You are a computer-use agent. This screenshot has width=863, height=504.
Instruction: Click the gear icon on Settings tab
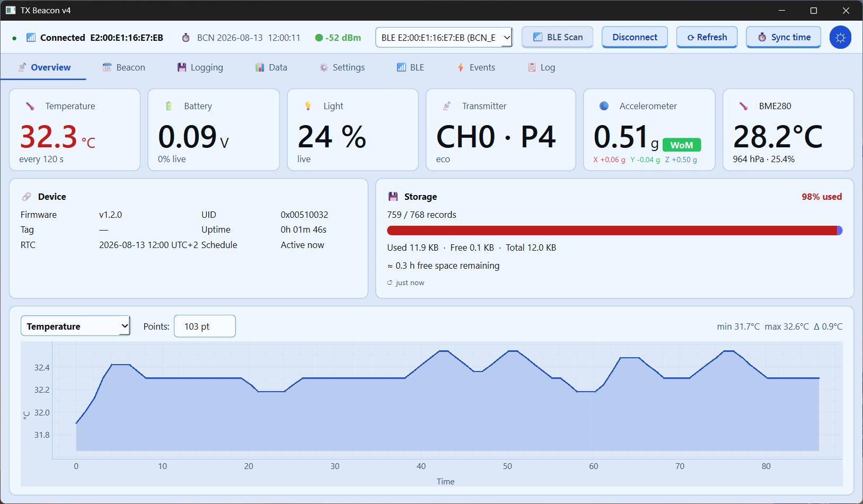click(324, 67)
